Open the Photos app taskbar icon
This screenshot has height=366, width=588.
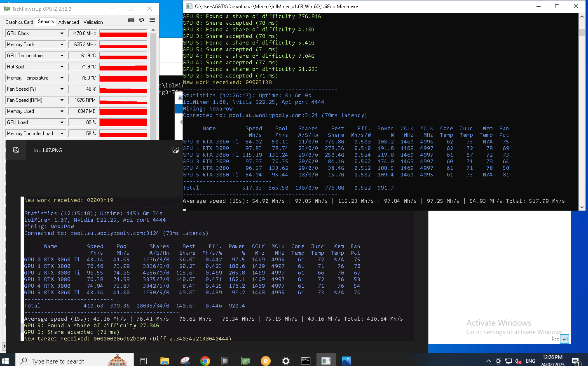(346, 361)
